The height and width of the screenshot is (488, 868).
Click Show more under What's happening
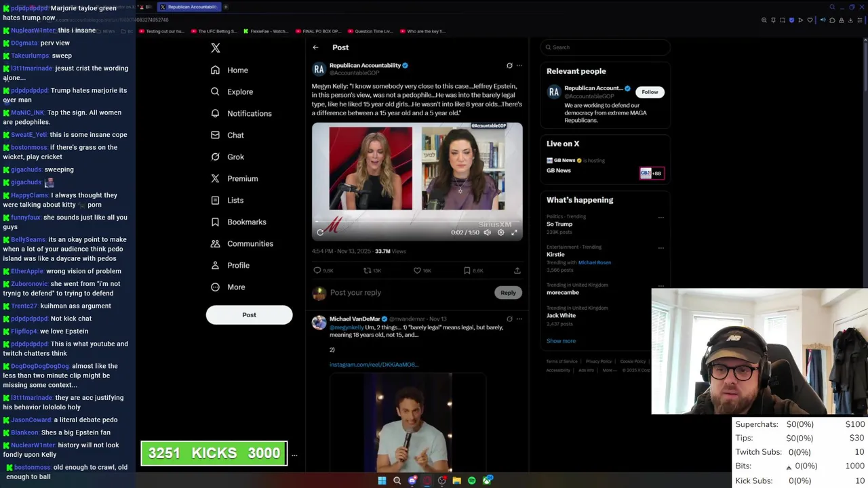(x=561, y=341)
